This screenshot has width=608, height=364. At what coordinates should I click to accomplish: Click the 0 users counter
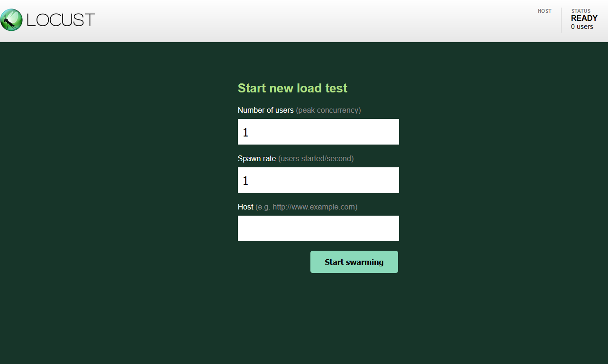click(x=582, y=27)
